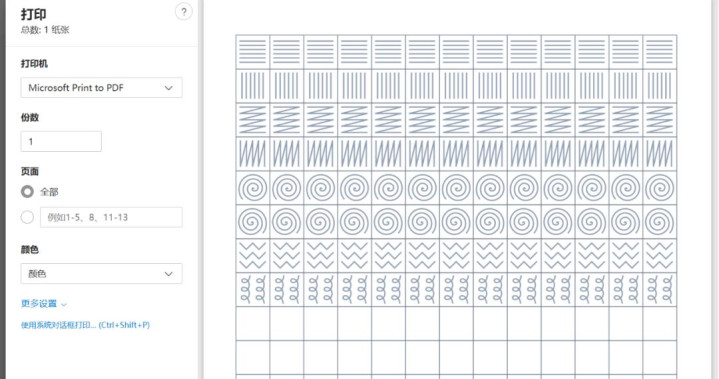Viewport: 719px width, 379px height.
Task: Click the last zigzag wave cell in seventh row
Action: (x=659, y=256)
